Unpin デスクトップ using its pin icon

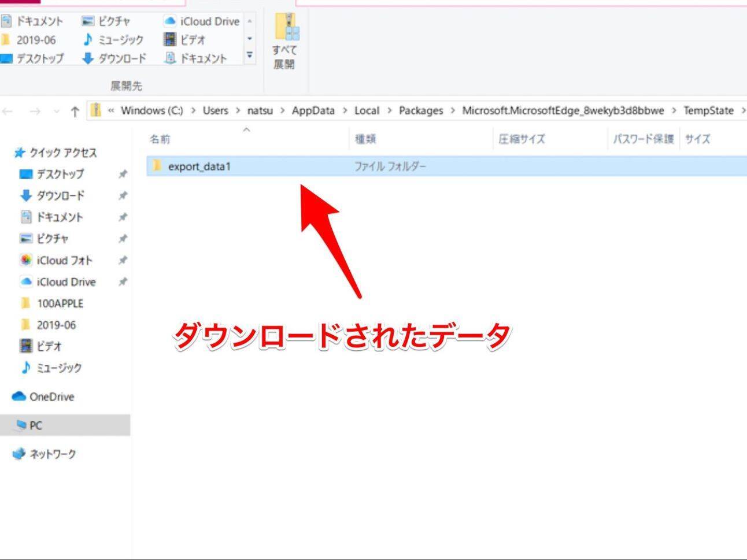[x=123, y=174]
